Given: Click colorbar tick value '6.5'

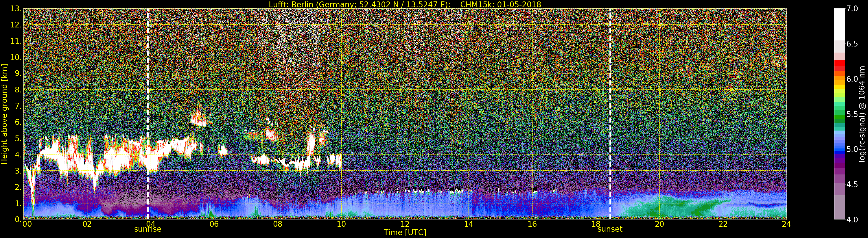Looking at the screenshot, I should [852, 44].
